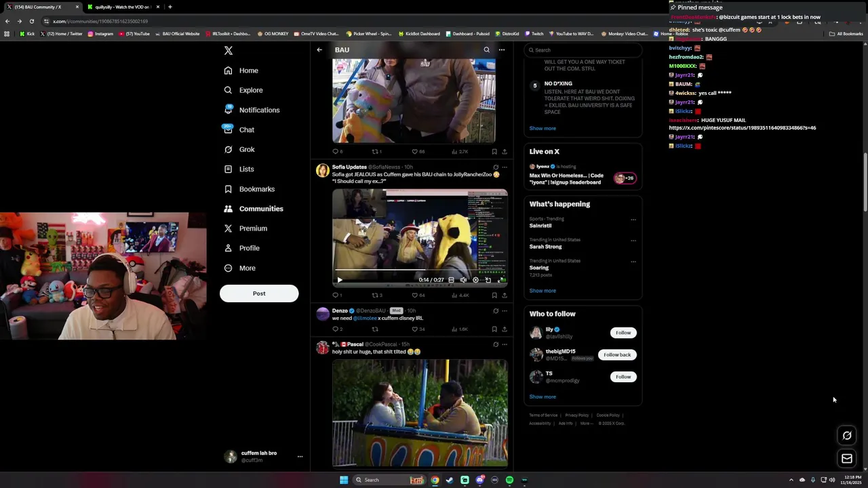Follow back thebigMD15
The height and width of the screenshot is (488, 868).
(617, 354)
